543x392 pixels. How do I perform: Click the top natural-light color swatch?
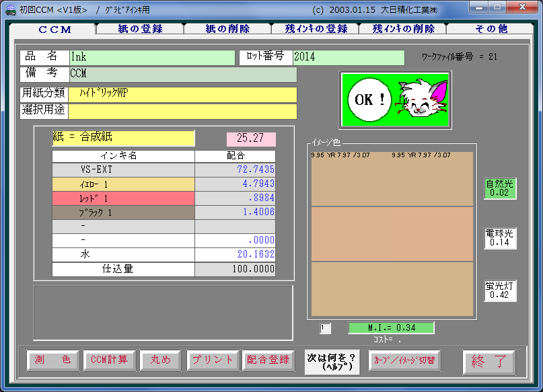pos(392,179)
